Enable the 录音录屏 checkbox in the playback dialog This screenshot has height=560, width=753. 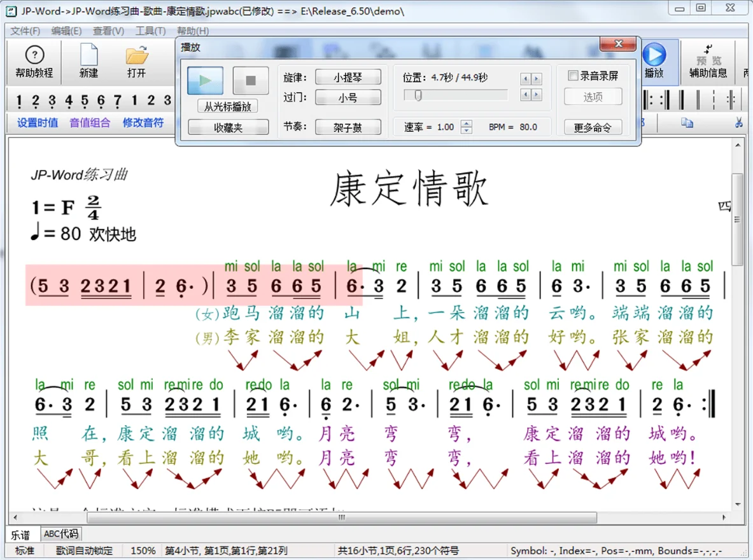pyautogui.click(x=573, y=75)
